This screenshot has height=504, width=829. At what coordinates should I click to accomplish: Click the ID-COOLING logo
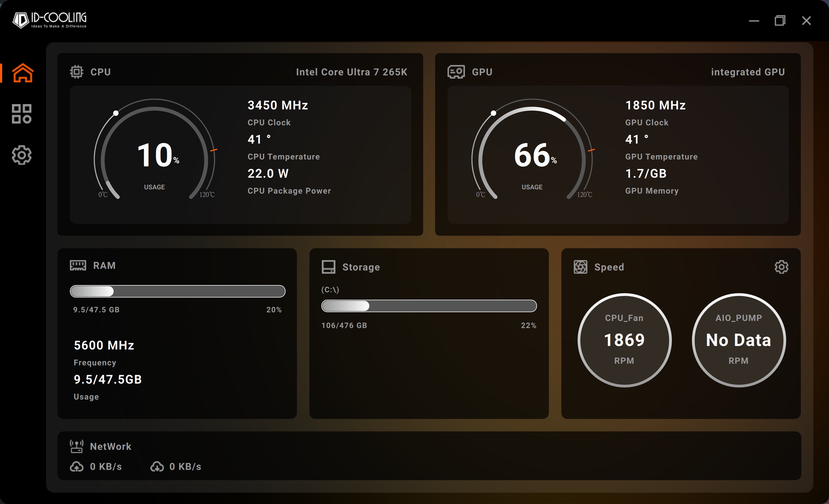point(50,20)
